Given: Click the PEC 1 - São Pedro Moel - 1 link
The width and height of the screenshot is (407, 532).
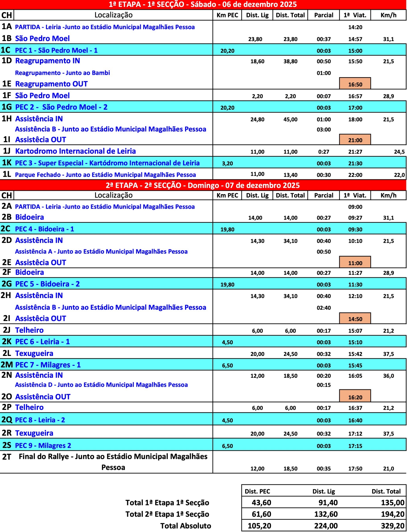Looking at the screenshot, I should tap(56, 50).
